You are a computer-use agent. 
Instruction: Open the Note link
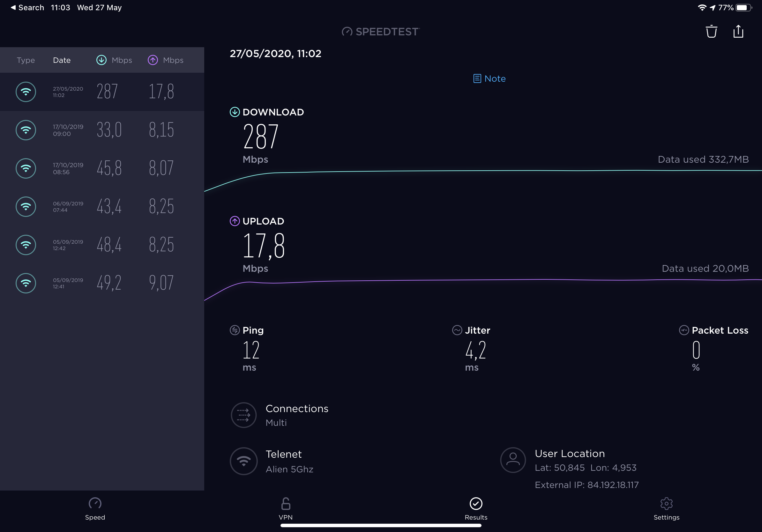click(489, 78)
